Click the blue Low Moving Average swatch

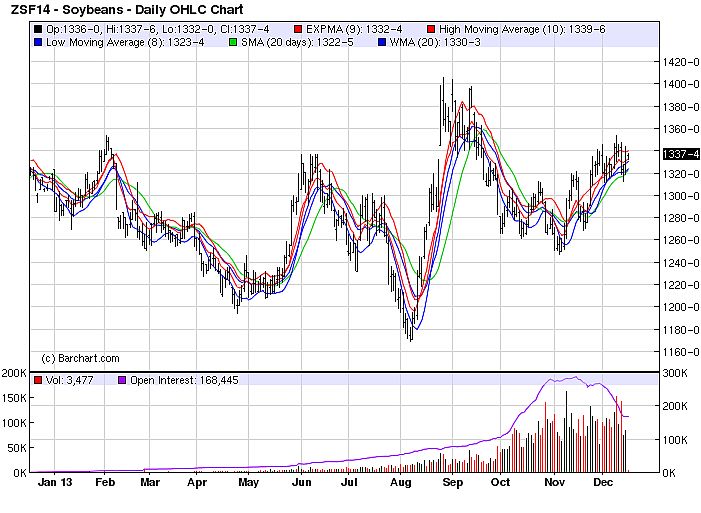[x=37, y=43]
